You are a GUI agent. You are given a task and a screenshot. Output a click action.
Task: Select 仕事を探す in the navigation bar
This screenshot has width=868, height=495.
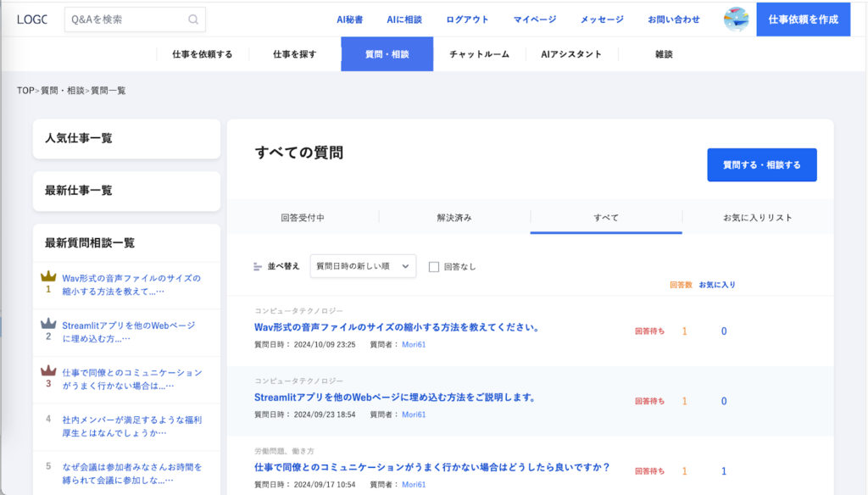(x=295, y=54)
